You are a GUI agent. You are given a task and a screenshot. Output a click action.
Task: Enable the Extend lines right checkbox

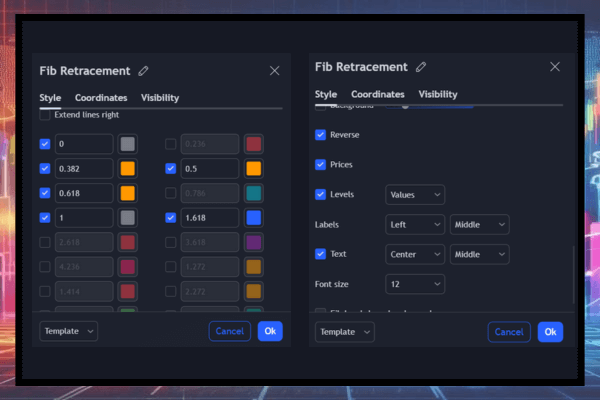45,115
